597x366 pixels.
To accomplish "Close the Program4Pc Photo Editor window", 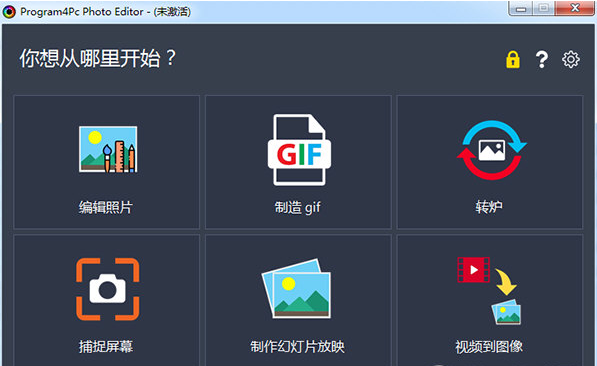I will [575, 8].
